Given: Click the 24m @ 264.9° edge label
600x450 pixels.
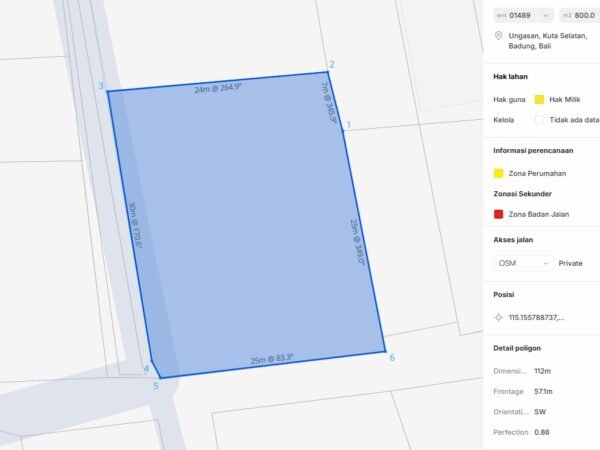Looking at the screenshot, I should click(218, 89).
